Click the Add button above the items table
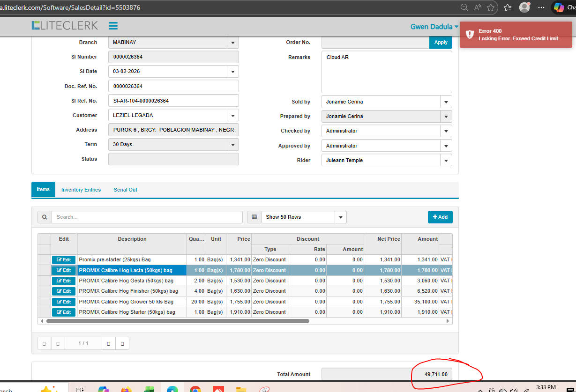Image resolution: width=576 pixels, height=392 pixels. (x=440, y=217)
